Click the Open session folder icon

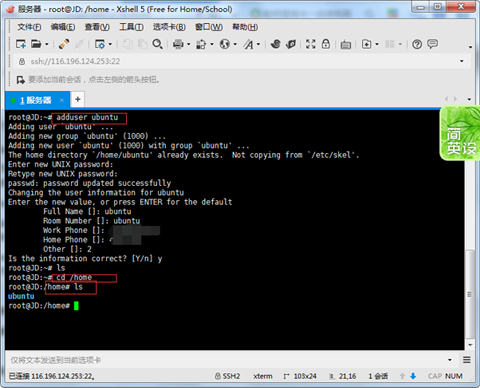36,44
